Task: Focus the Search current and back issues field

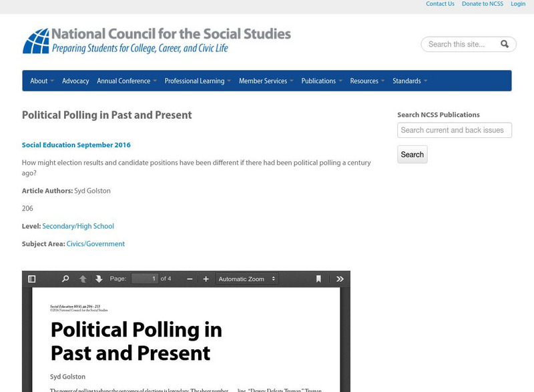Action: (x=454, y=130)
